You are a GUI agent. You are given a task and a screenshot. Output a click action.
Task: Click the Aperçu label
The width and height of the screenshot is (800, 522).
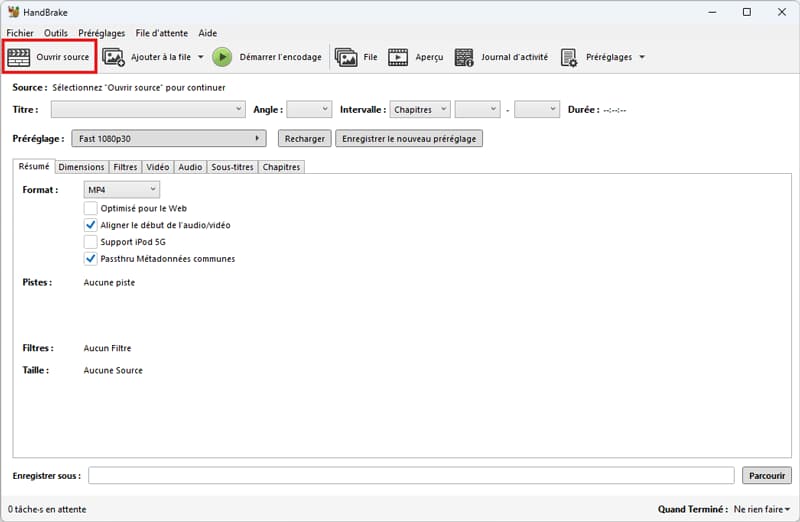429,57
